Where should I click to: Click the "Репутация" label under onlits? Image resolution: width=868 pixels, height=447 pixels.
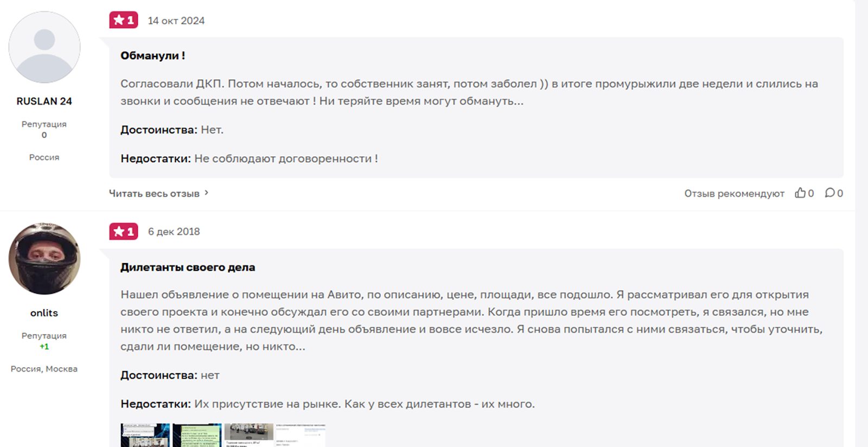point(44,336)
